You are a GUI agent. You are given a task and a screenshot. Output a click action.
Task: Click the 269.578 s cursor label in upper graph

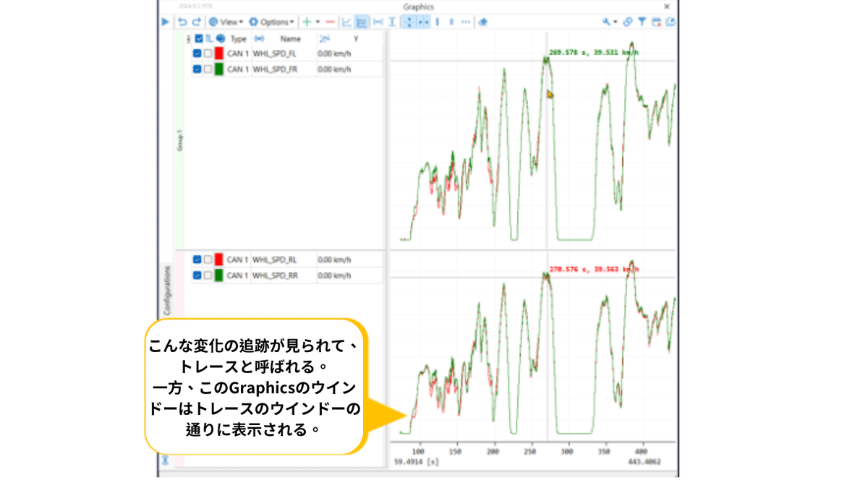(595, 52)
